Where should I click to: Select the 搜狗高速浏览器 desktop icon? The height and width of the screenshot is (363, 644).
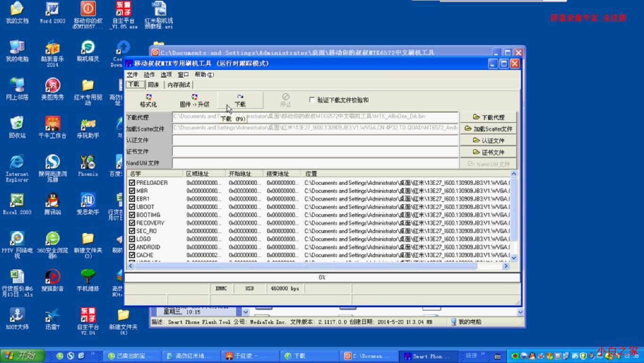click(x=52, y=168)
